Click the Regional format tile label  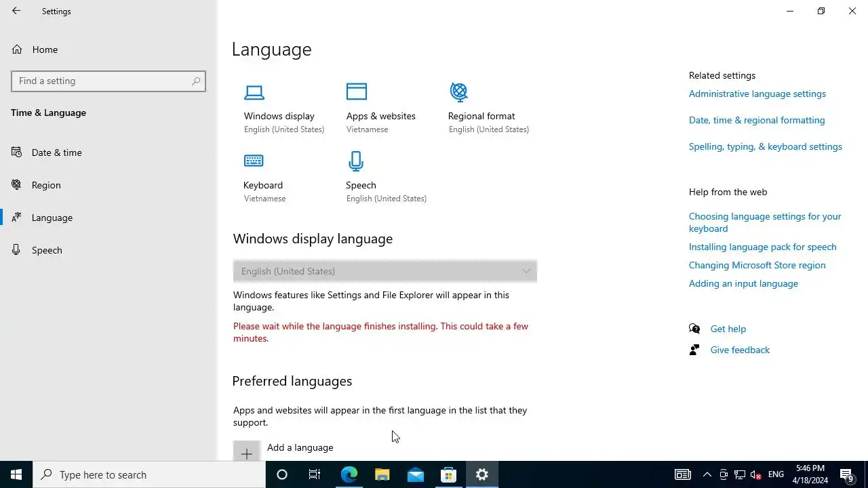[481, 116]
